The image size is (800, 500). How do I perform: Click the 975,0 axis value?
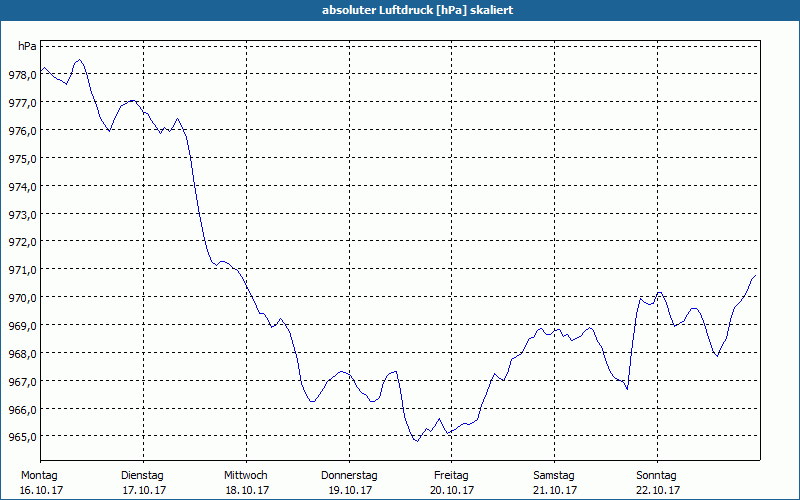coord(22,159)
